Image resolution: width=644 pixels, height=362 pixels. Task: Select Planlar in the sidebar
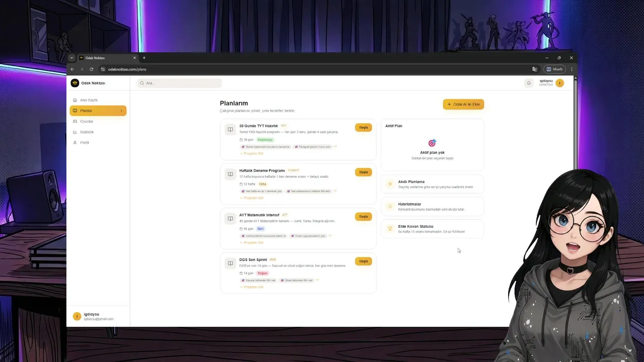pyautogui.click(x=98, y=111)
